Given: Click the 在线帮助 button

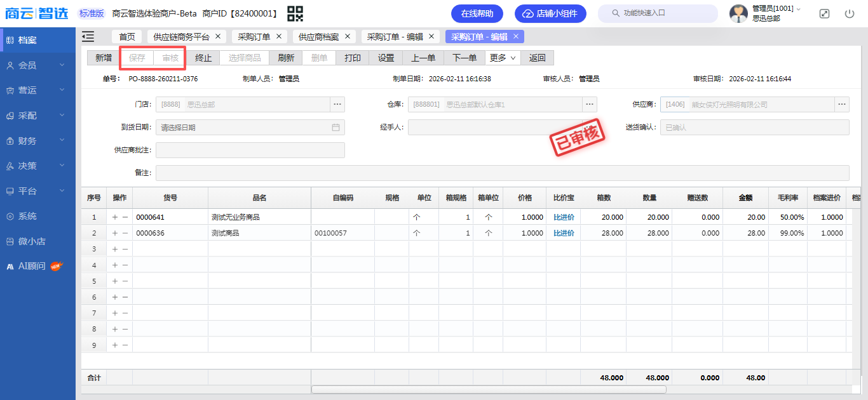Looking at the screenshot, I should tap(477, 13).
